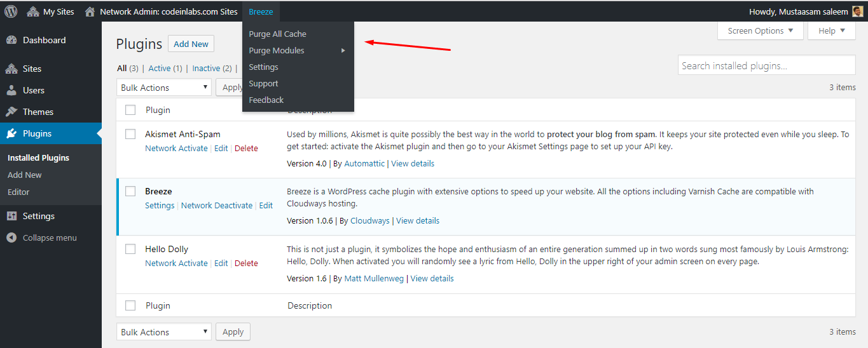Click the Network Admin home icon
Screen dimensions: 868x348
90,11
